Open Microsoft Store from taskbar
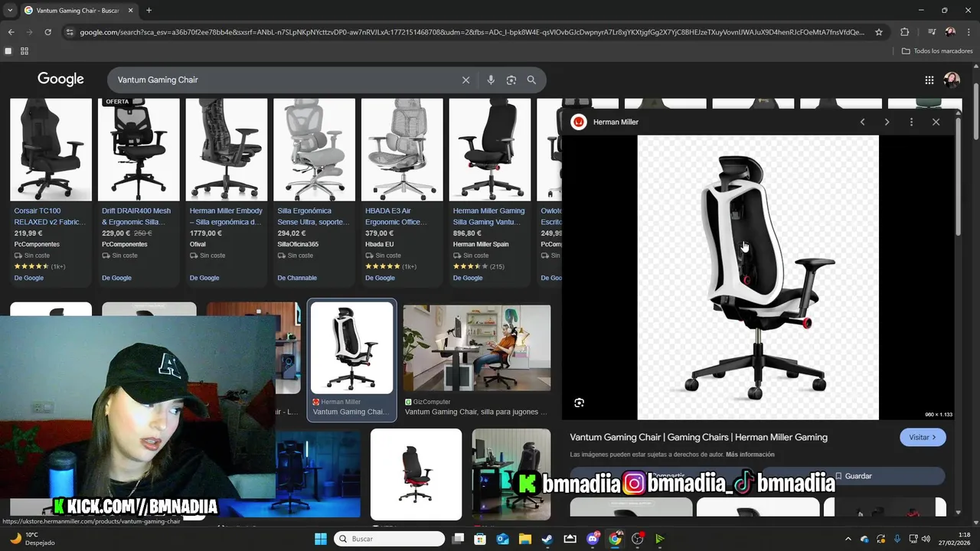Viewport: 980px width, 551px height. pyautogui.click(x=480, y=539)
